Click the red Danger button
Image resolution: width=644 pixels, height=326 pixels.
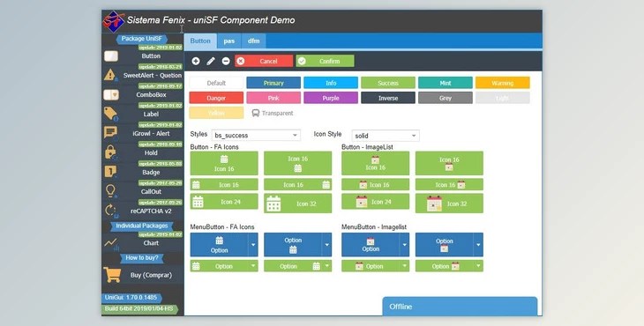tap(216, 98)
